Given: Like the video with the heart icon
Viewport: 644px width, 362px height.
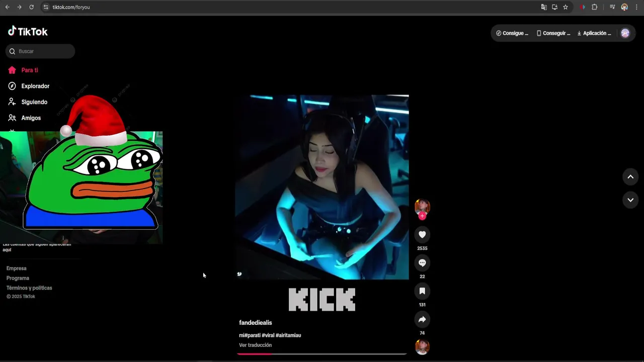Looking at the screenshot, I should click(422, 234).
